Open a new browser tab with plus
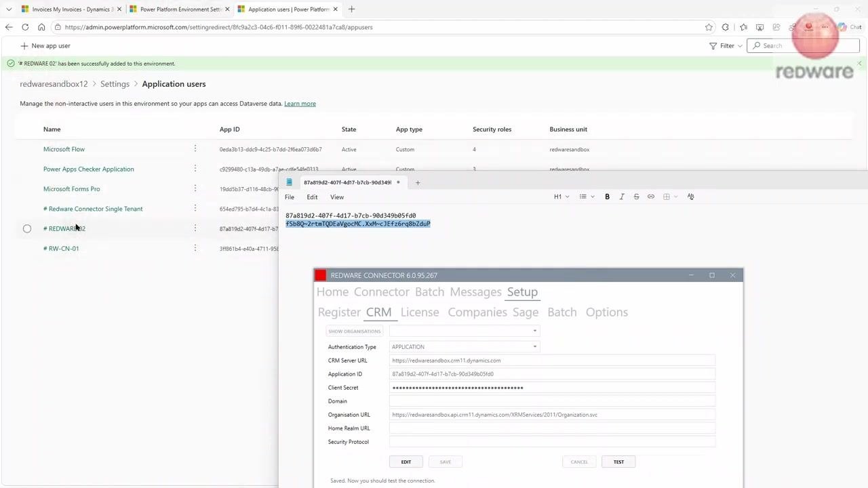868x488 pixels. click(x=351, y=9)
